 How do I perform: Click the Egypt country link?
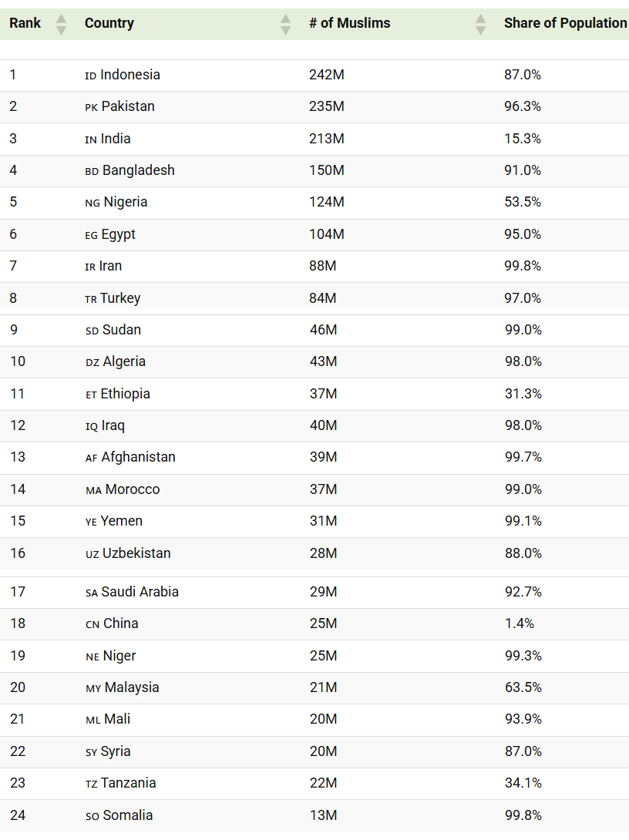(119, 234)
